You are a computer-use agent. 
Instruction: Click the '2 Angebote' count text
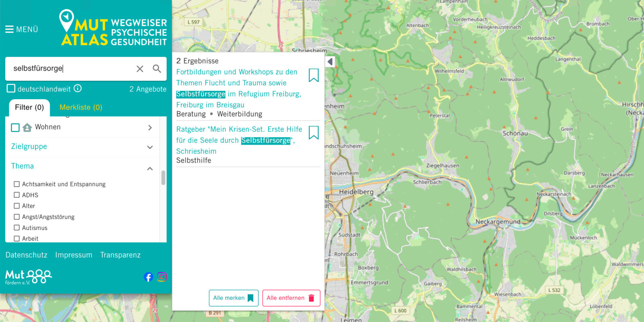pyautogui.click(x=148, y=89)
